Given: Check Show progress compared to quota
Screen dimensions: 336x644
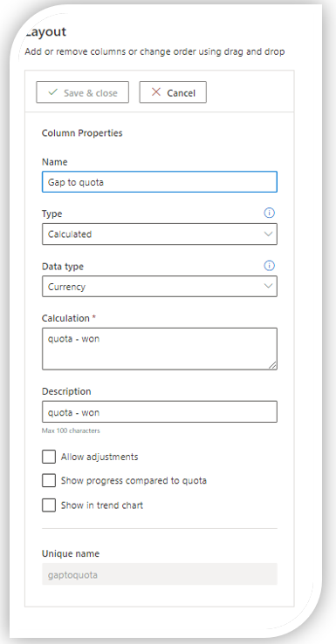Looking at the screenshot, I should coord(49,480).
